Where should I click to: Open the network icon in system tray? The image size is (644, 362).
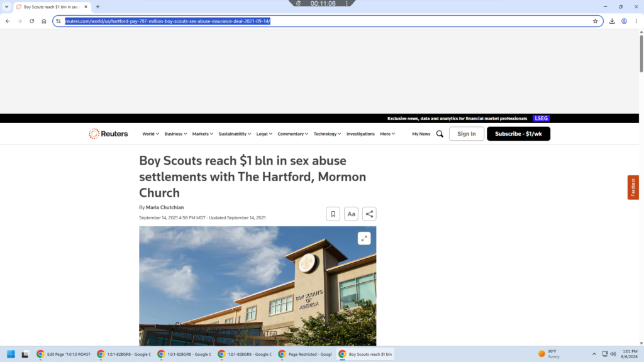[x=604, y=354]
